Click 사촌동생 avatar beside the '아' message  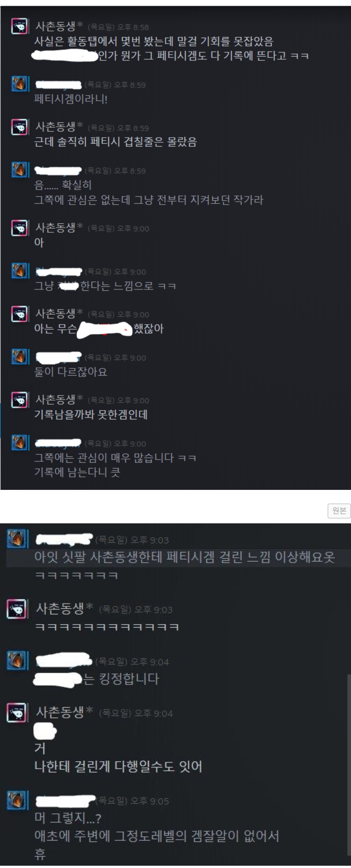pos(19,227)
